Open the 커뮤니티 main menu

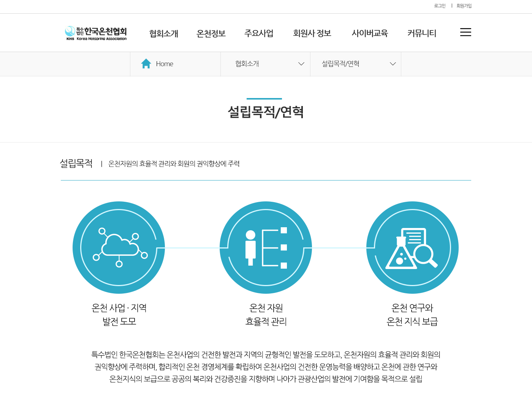pyautogui.click(x=421, y=33)
